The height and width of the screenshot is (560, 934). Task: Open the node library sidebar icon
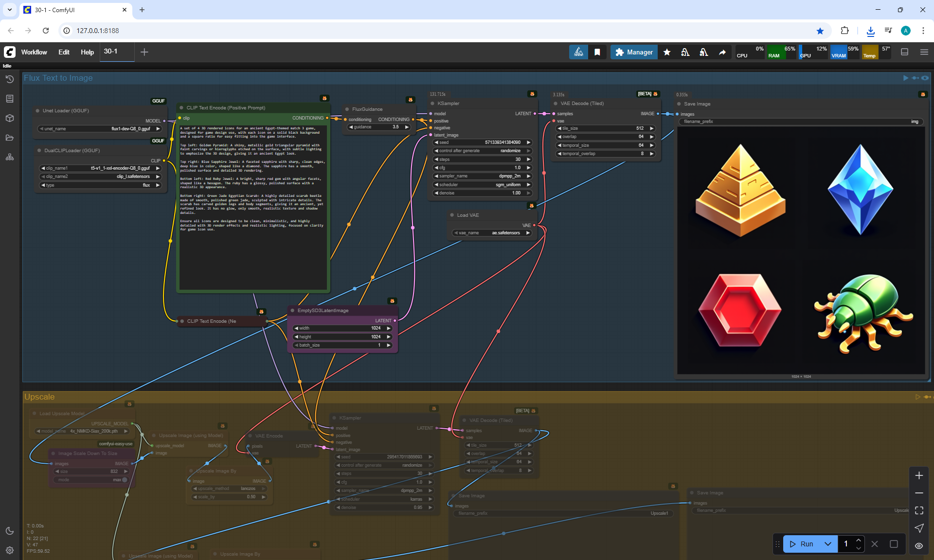pyautogui.click(x=9, y=99)
